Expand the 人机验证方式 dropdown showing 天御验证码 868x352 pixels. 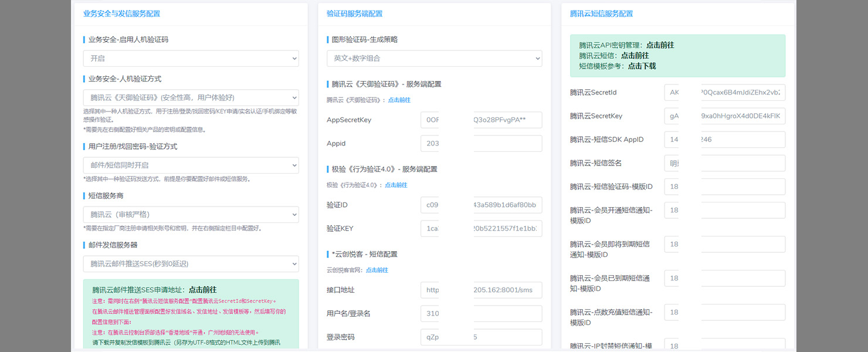tap(191, 97)
